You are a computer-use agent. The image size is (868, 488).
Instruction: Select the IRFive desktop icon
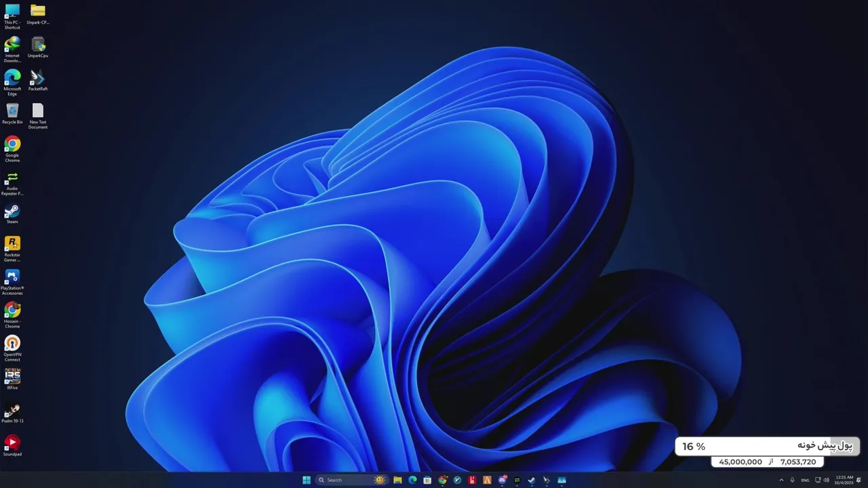pos(12,380)
